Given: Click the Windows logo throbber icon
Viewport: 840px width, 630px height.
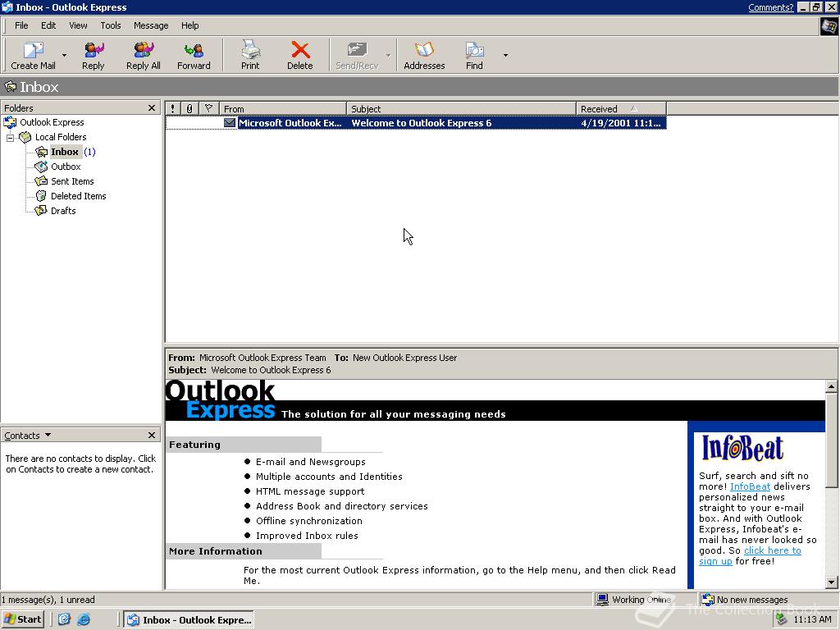Looking at the screenshot, I should [x=829, y=25].
